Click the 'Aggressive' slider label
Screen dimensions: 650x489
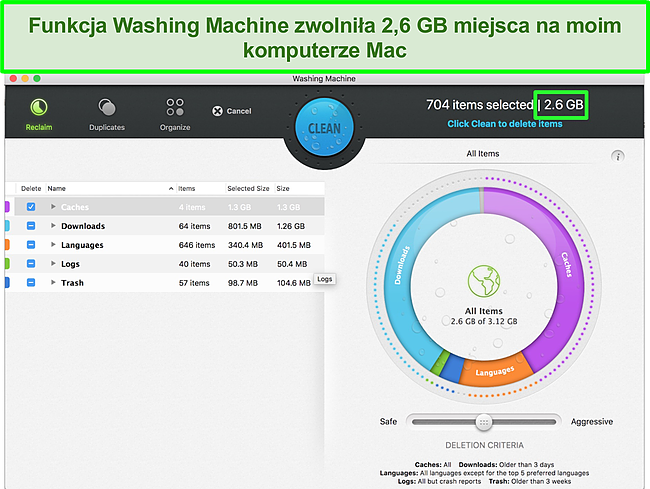592,421
